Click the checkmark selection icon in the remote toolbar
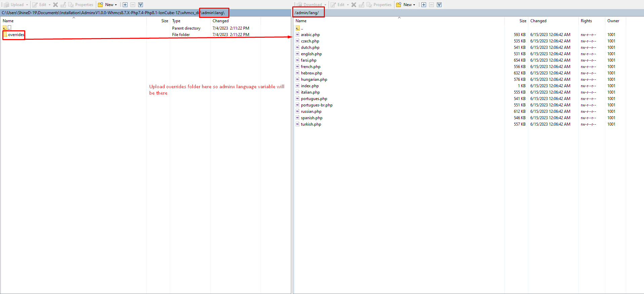 pos(439,5)
